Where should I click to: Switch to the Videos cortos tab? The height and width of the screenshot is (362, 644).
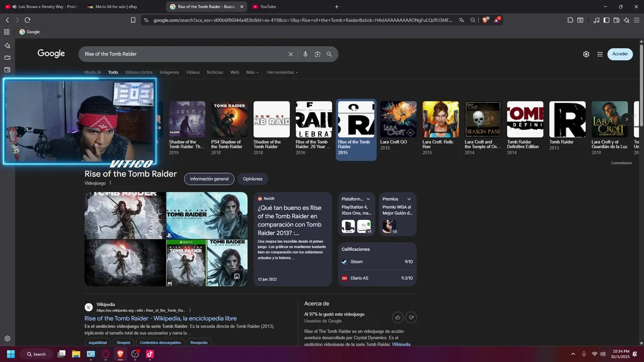tap(139, 72)
